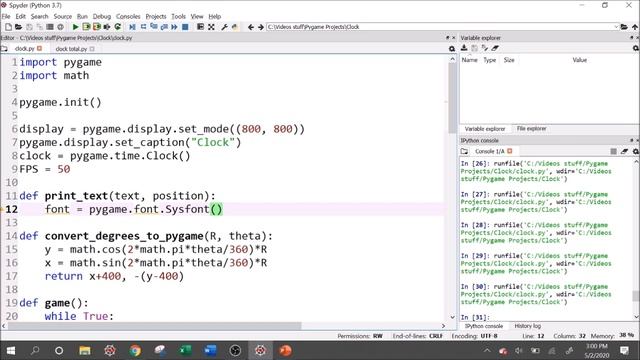This screenshot has width=640, height=360.
Task: Create a new file with the toolbar icon
Action: 8,27
